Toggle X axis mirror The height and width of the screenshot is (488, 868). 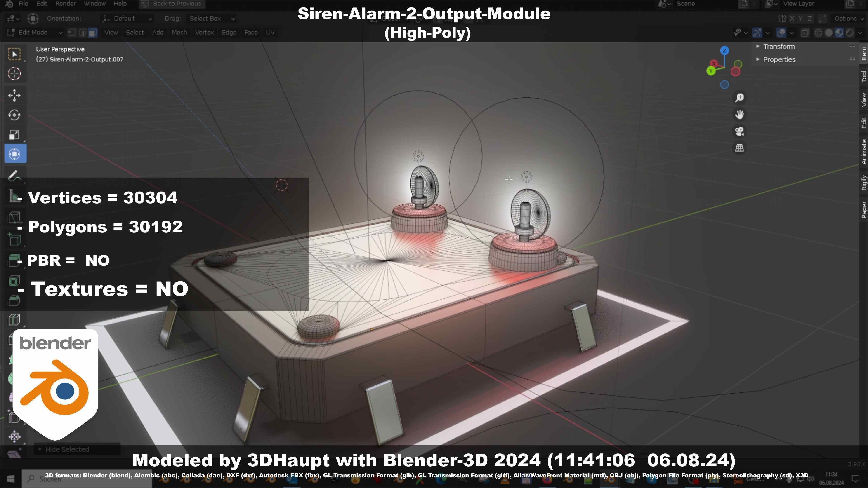pos(792,19)
